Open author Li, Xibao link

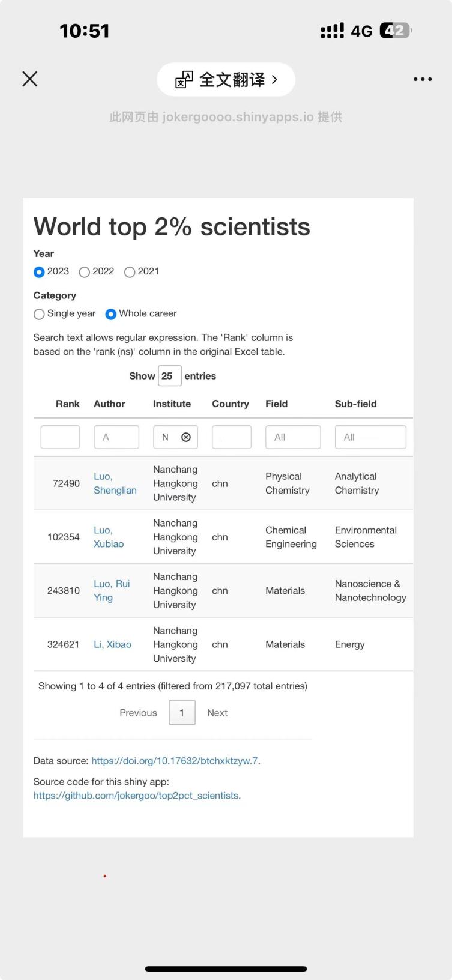(112, 644)
